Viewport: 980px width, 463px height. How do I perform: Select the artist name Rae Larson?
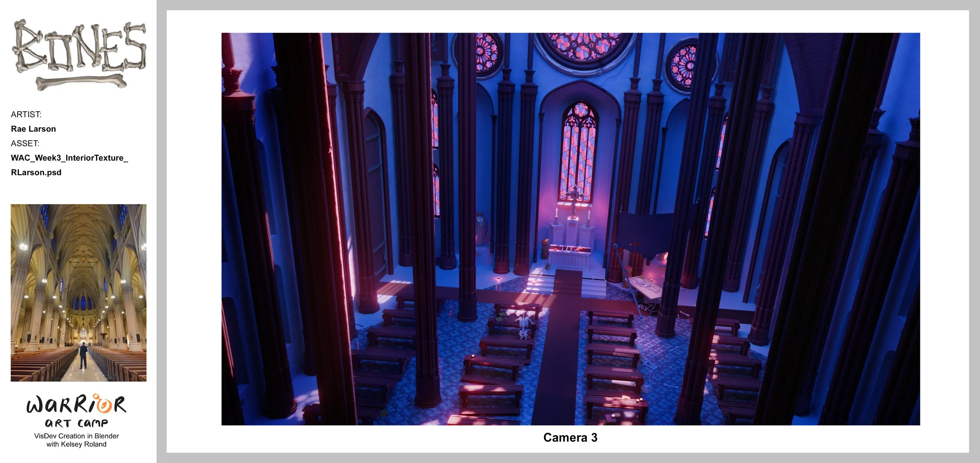[33, 129]
